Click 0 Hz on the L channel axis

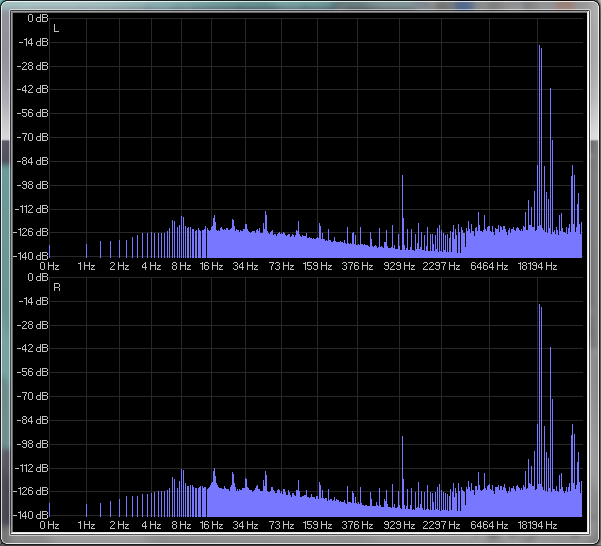tap(49, 266)
